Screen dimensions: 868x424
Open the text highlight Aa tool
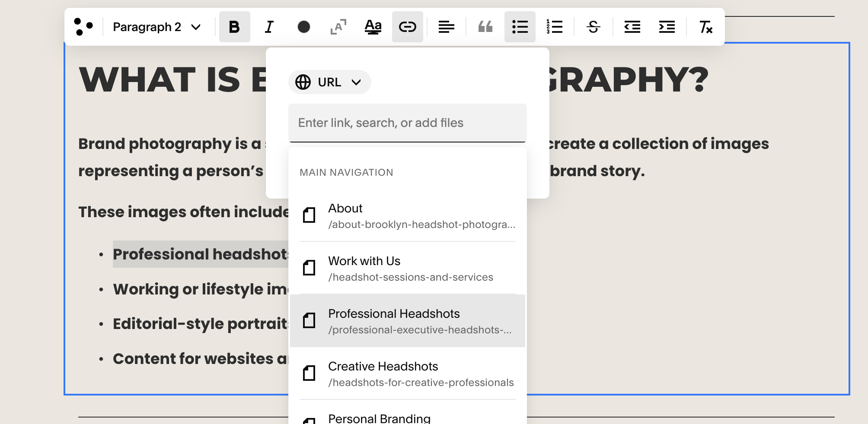click(373, 27)
